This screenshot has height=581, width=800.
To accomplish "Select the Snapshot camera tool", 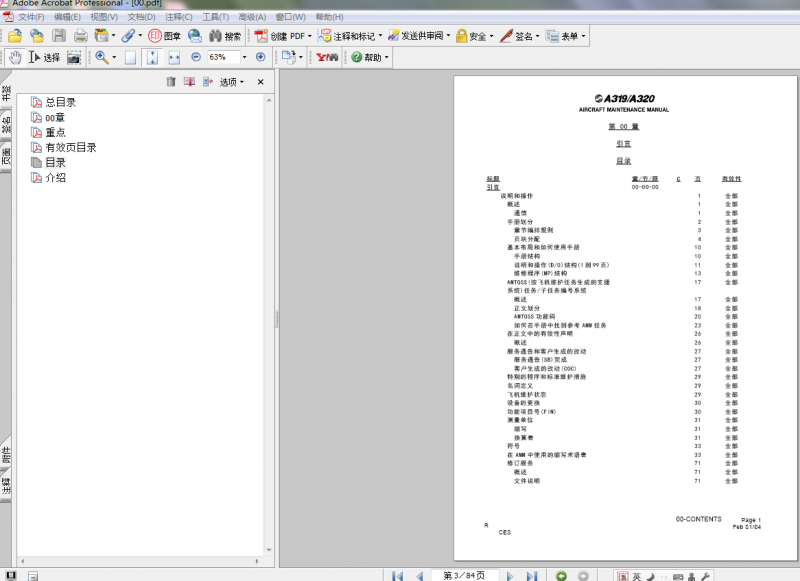I will 74,57.
